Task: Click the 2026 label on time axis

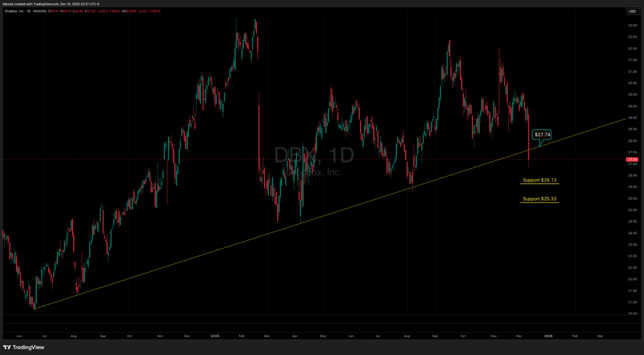Action: (x=548, y=336)
